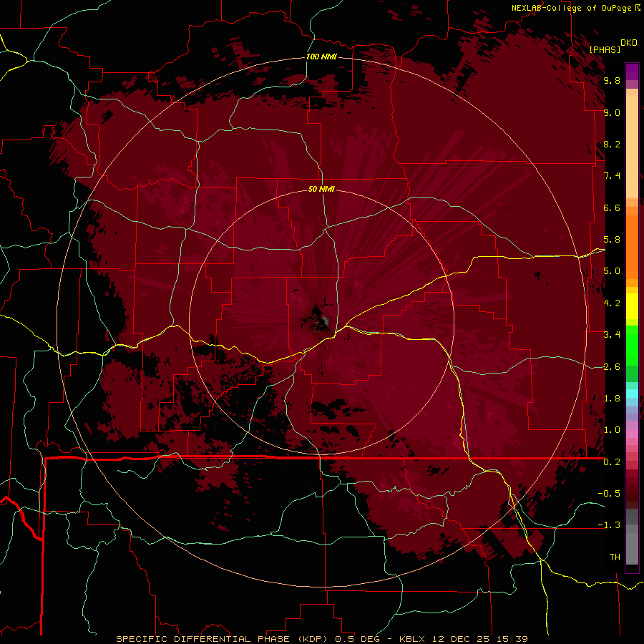This screenshot has height=644, width=644.
Task: Click the yellow band of the color scale
Action: 632,306
